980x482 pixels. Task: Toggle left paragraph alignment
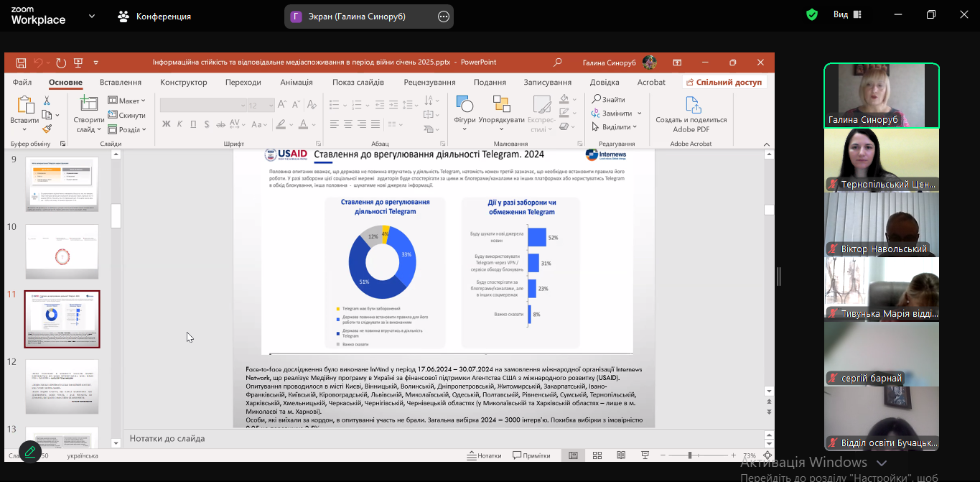coord(335,124)
